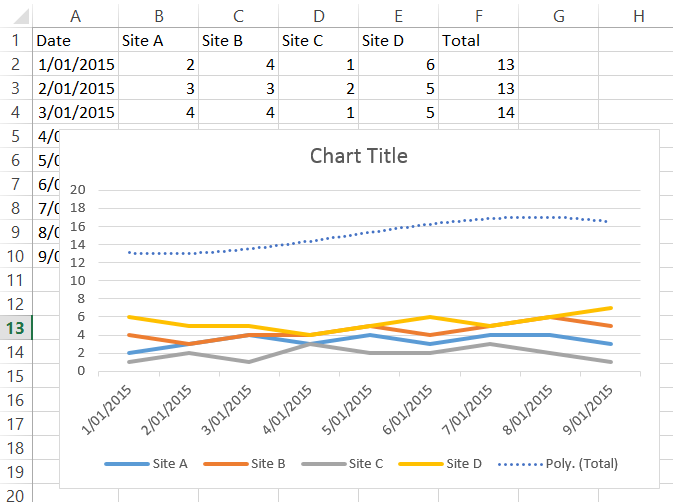Screen dimensions: 673x502
Task: Select row 11 header
Action: click(16, 280)
